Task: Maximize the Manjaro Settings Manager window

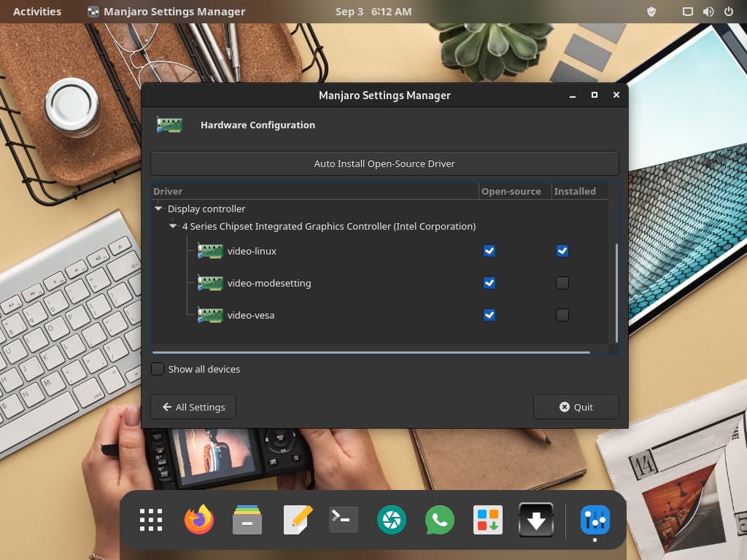Action: 594,96
